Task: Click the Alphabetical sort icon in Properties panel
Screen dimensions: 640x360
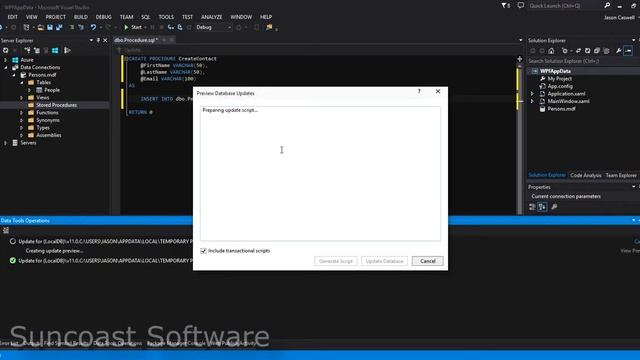Action: pos(542,207)
